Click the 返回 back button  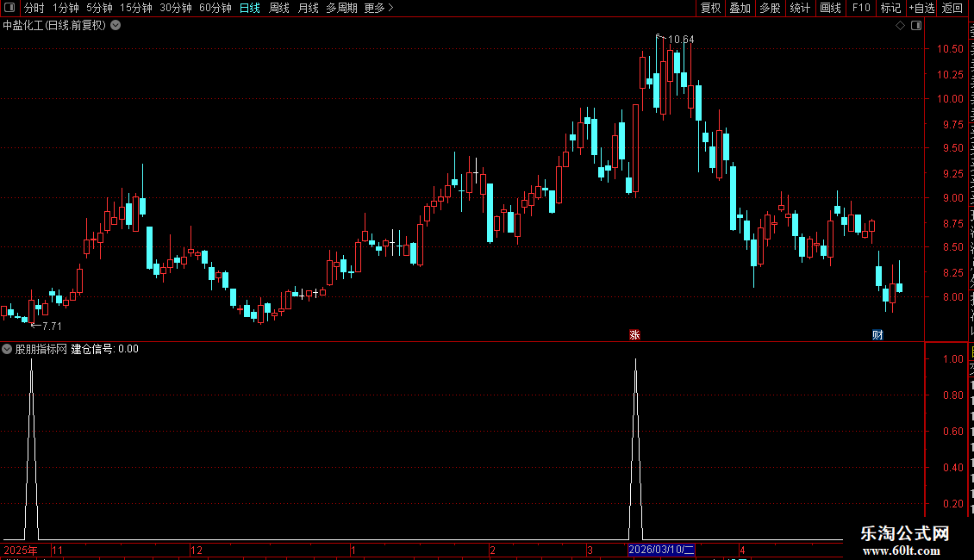point(952,8)
